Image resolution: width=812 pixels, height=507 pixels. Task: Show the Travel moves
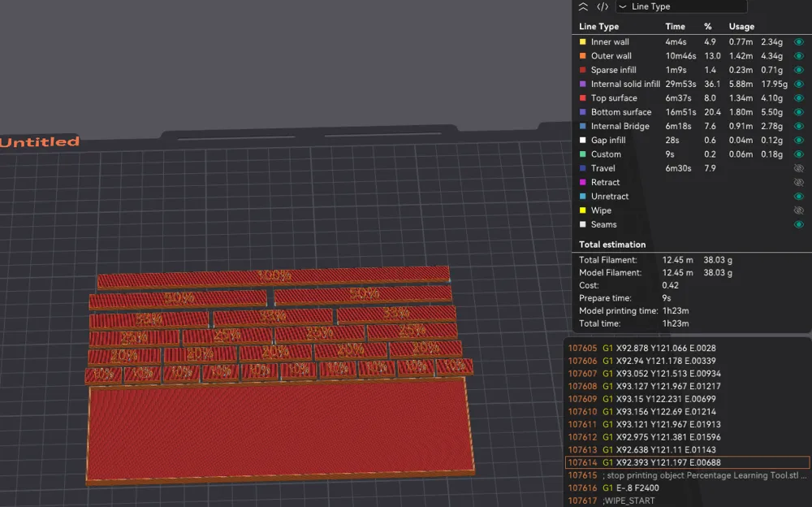point(799,168)
